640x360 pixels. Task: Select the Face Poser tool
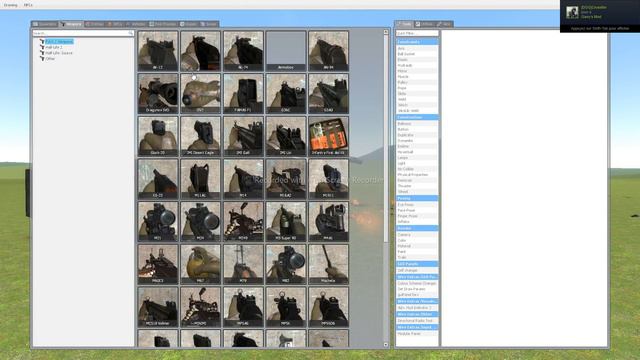(417, 210)
